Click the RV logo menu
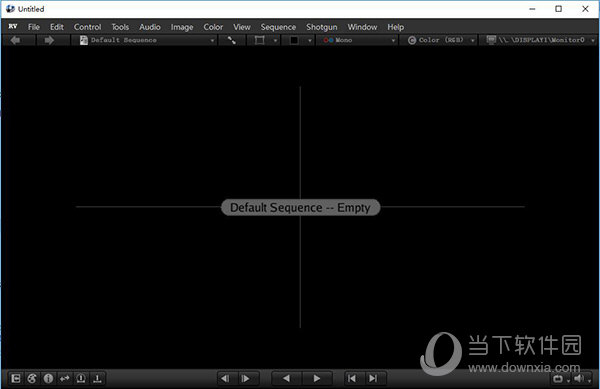This screenshot has width=600, height=389. click(x=13, y=26)
